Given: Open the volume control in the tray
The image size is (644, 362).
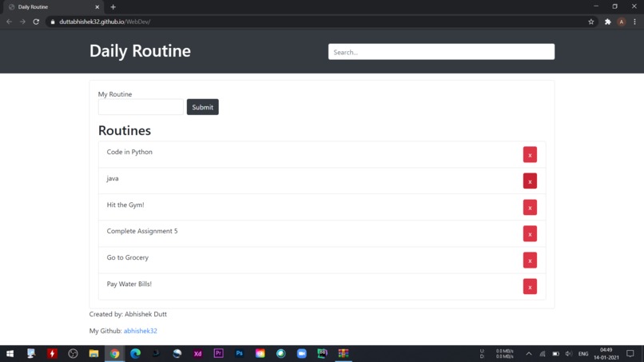Looking at the screenshot, I should click(x=569, y=354).
